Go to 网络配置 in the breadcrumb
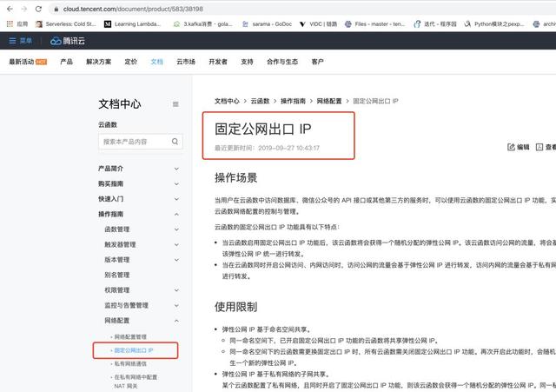This screenshot has width=556, height=392. tap(329, 101)
